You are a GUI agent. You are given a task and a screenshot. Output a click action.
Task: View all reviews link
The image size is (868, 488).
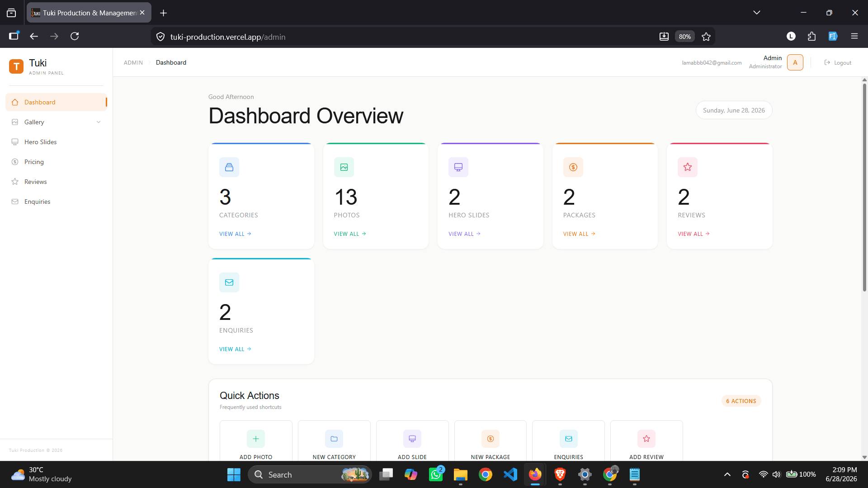point(693,234)
